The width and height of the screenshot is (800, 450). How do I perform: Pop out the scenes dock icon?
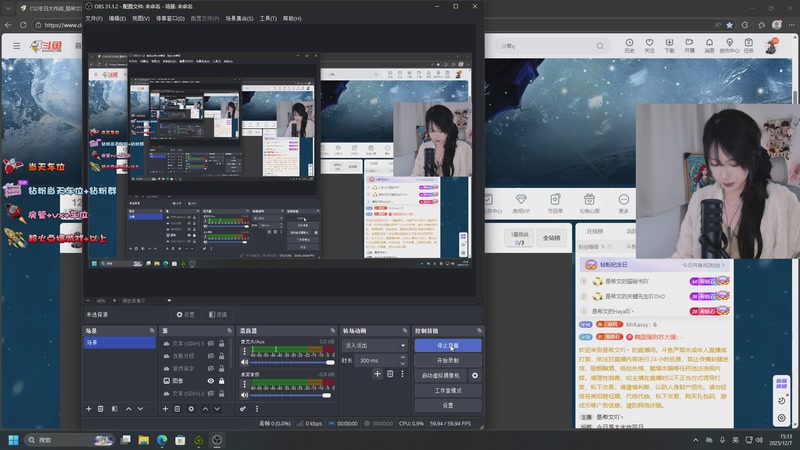[x=152, y=331]
